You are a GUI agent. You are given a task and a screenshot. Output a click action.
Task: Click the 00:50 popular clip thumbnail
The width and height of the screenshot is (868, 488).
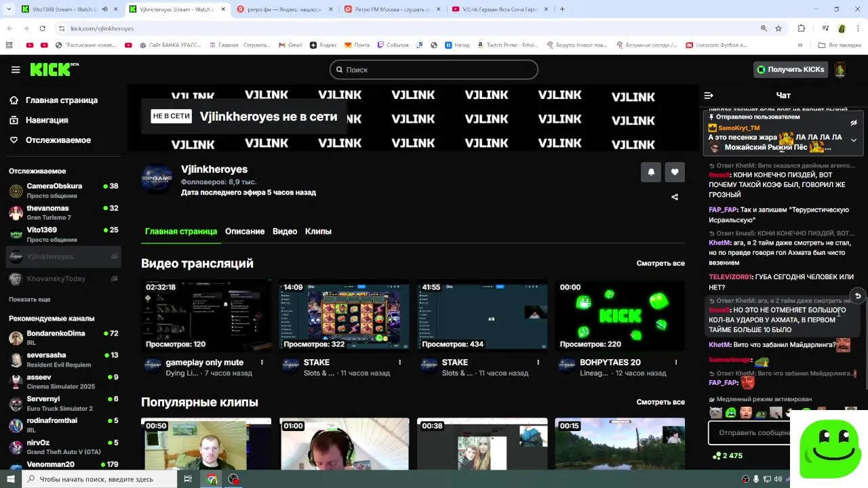[206, 444]
